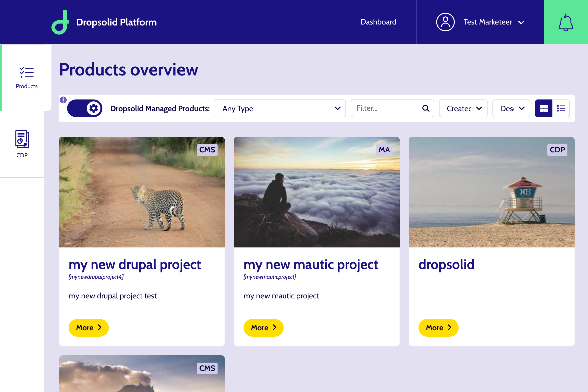
Task: Click the Dropsolid Managed Products label
Action: [x=160, y=109]
